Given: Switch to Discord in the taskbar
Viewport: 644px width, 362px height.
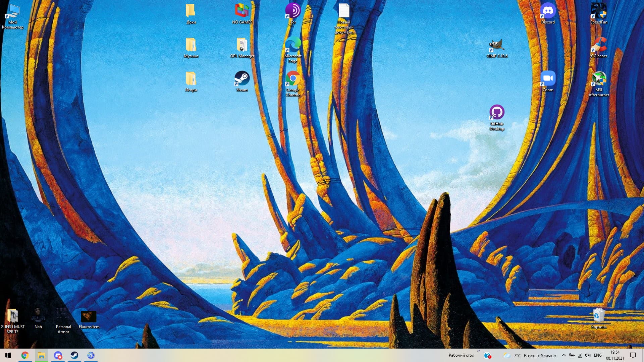Looking at the screenshot, I should coord(58,355).
